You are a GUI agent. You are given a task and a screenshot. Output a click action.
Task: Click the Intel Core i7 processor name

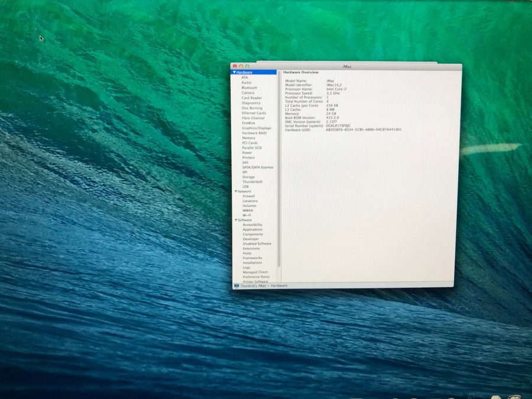point(336,89)
